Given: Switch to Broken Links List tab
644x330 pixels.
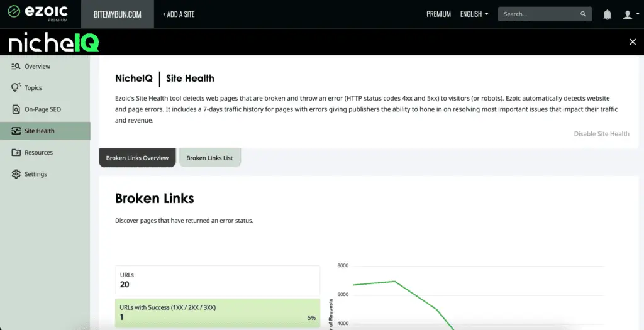Looking at the screenshot, I should tap(209, 158).
